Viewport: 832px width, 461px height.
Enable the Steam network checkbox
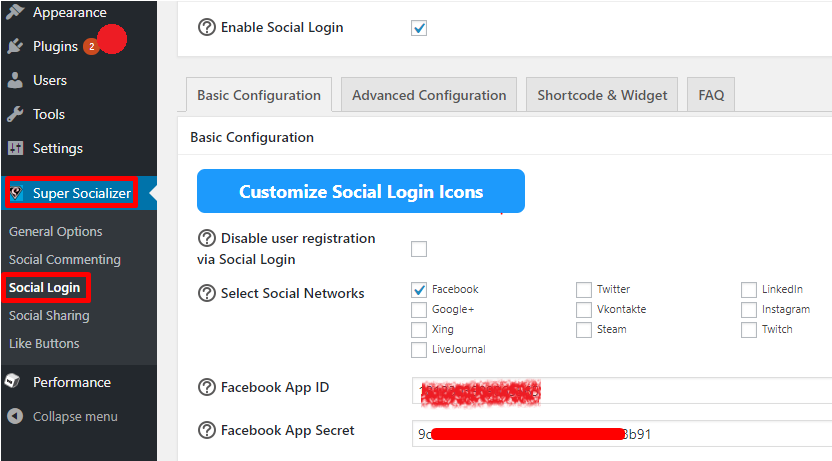[584, 330]
